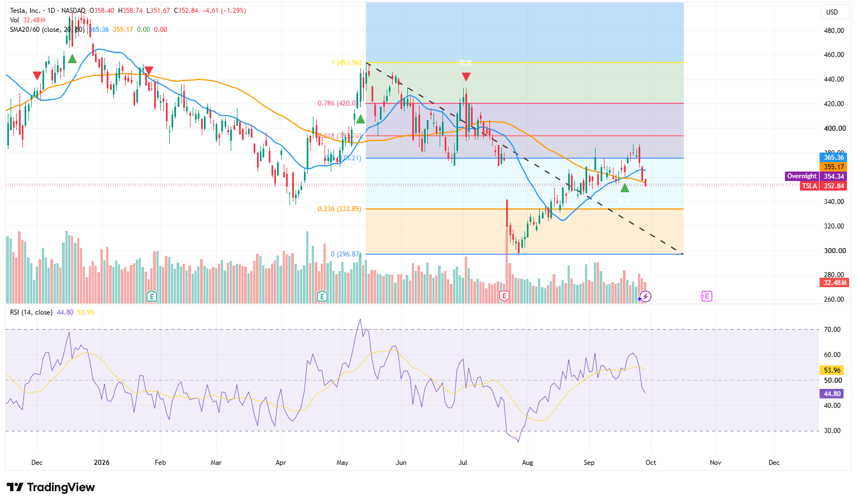Click the Oct label on time axis
Viewport: 857px width, 504px height.
point(651,463)
